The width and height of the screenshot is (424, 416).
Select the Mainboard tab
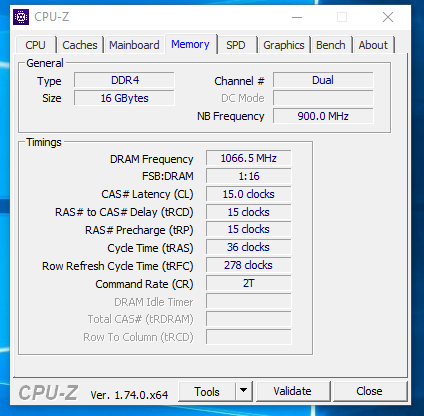pyautogui.click(x=134, y=45)
